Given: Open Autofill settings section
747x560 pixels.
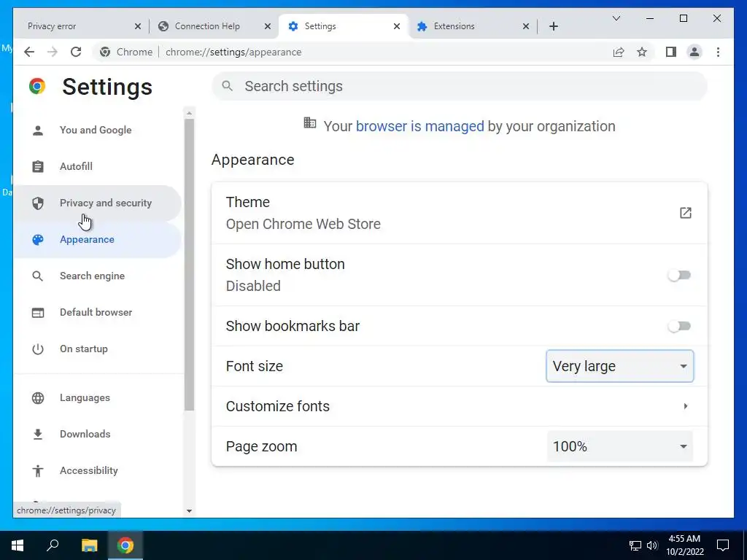Looking at the screenshot, I should tap(97, 166).
